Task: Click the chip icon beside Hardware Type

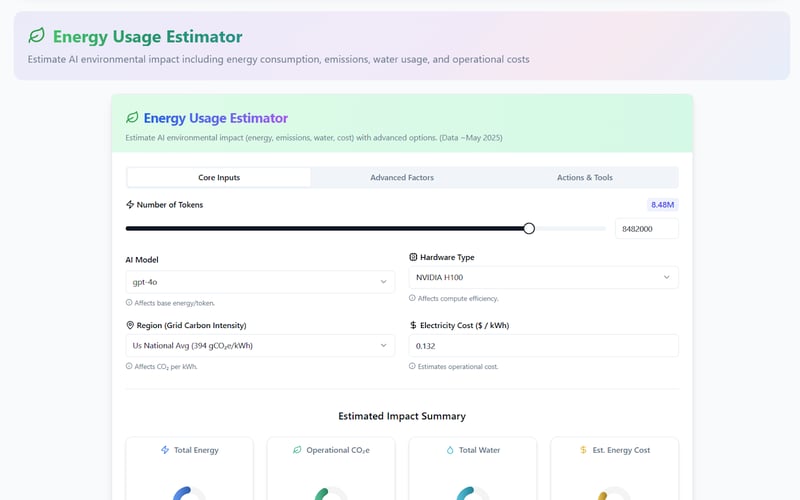Action: click(413, 257)
